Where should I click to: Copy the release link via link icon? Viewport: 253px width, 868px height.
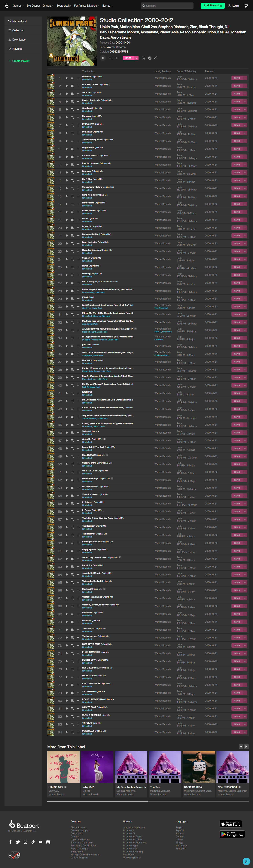(x=156, y=58)
